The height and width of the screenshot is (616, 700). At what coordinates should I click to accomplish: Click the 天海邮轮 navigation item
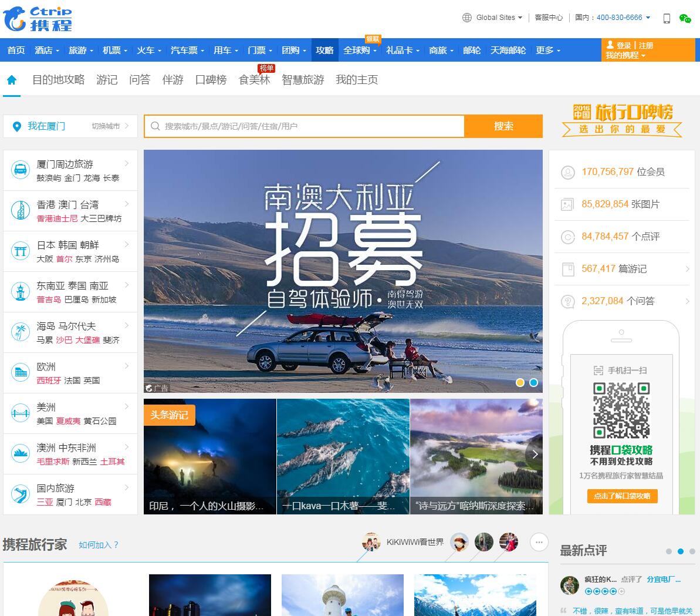(x=508, y=50)
